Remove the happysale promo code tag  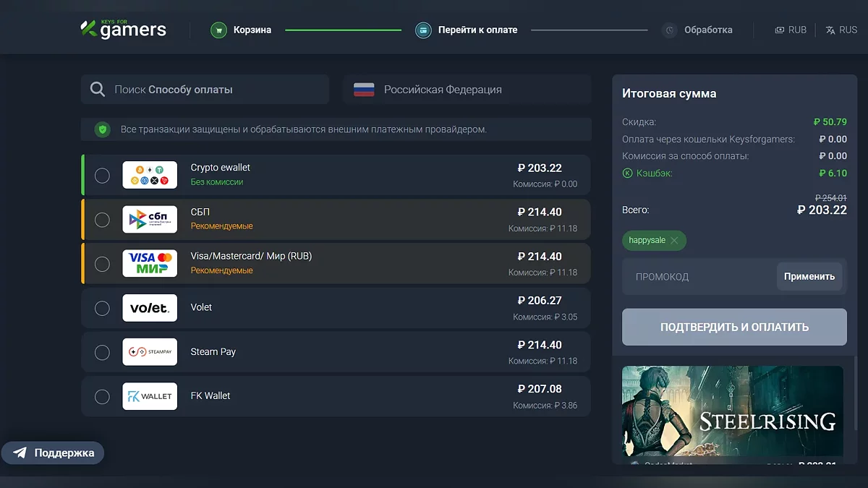[674, 241]
